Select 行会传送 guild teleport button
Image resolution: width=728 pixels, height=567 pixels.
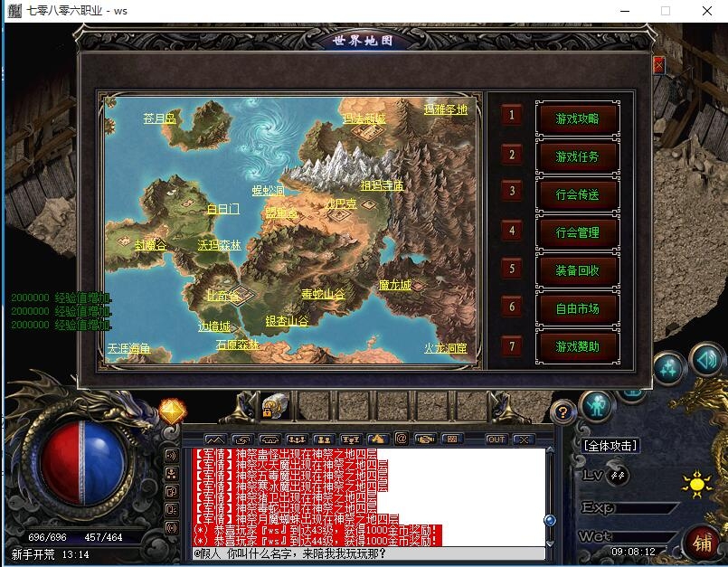coord(576,194)
